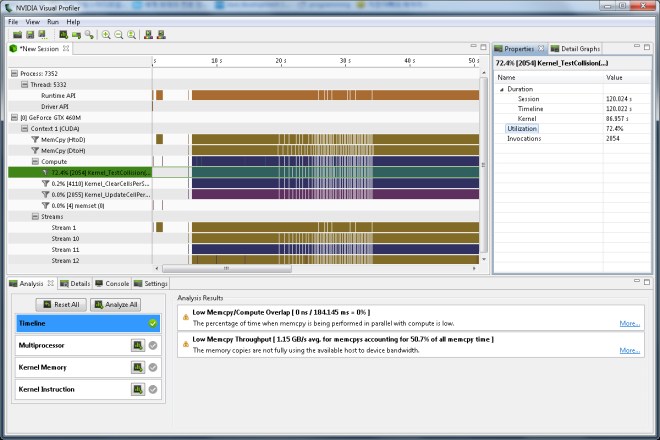Zoom in the timeline with the plus magnifier

(106, 35)
